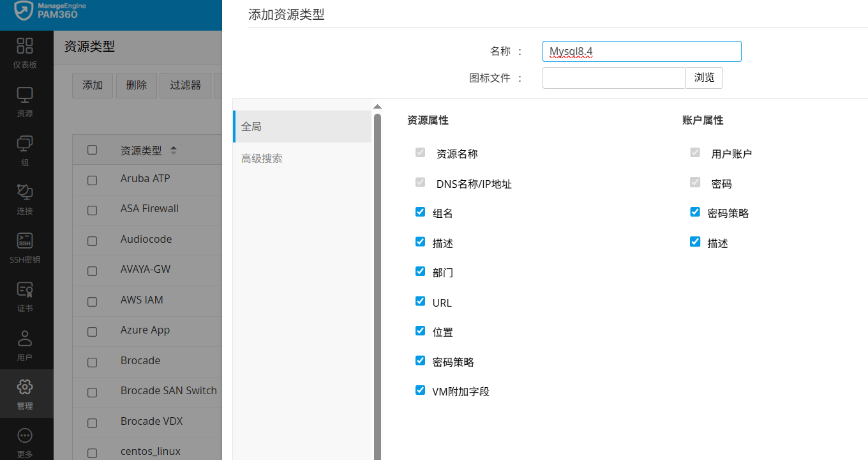Uncheck the 组名 resource attribute checkbox
The image size is (868, 460).
[420, 212]
